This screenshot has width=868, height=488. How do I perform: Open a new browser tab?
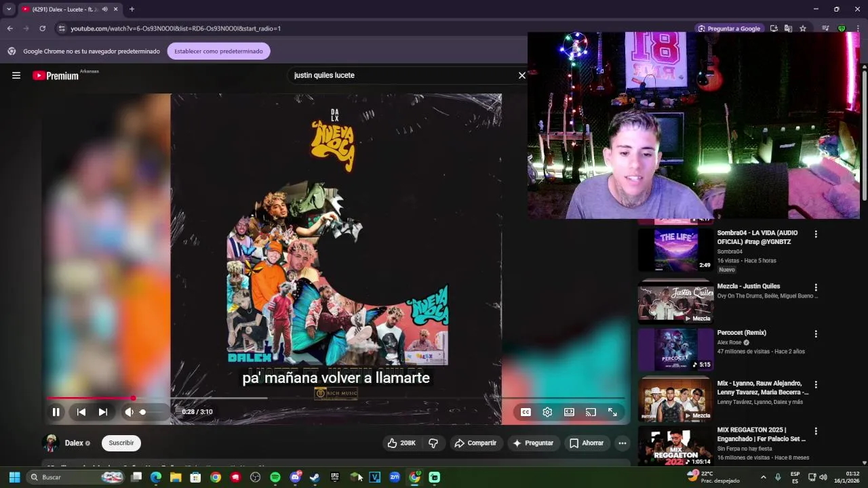point(132,9)
